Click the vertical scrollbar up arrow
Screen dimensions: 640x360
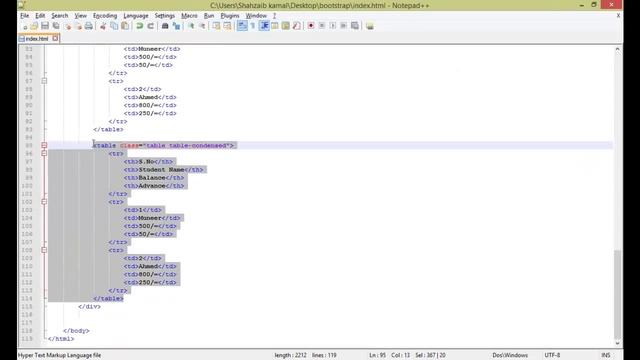[617, 49]
